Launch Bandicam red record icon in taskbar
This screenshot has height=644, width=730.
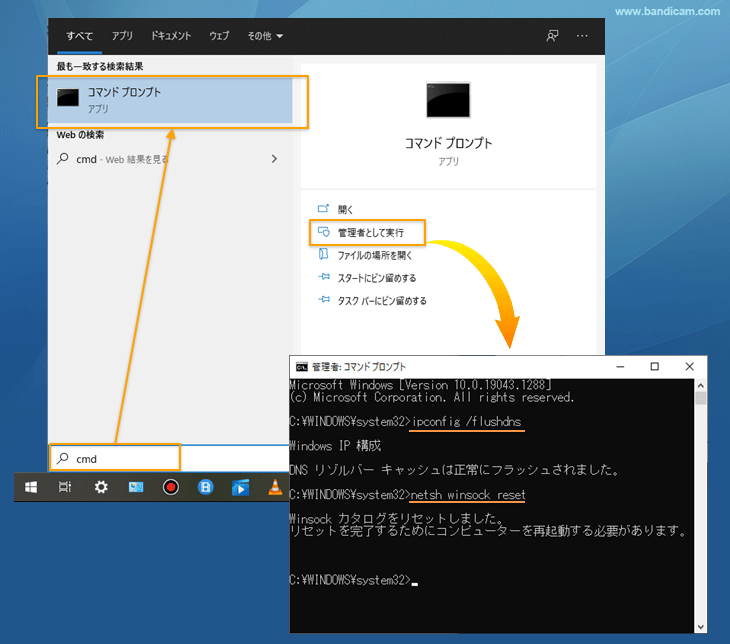(x=171, y=487)
